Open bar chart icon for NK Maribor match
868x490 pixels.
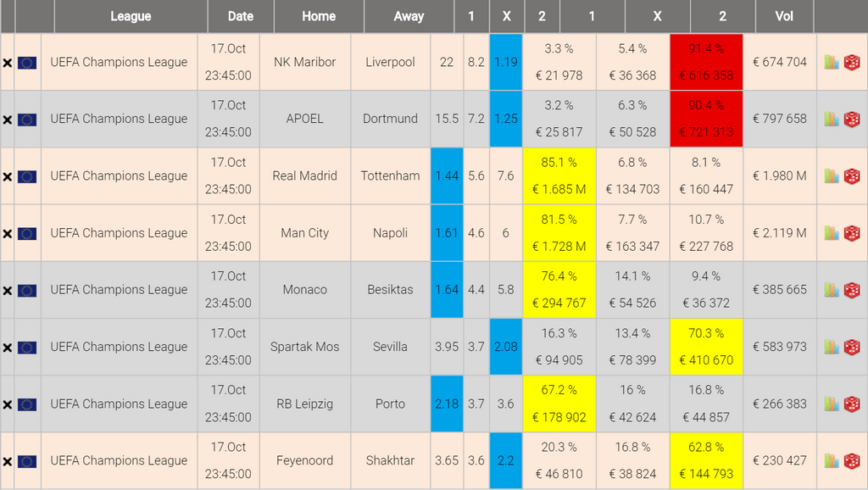[832, 62]
